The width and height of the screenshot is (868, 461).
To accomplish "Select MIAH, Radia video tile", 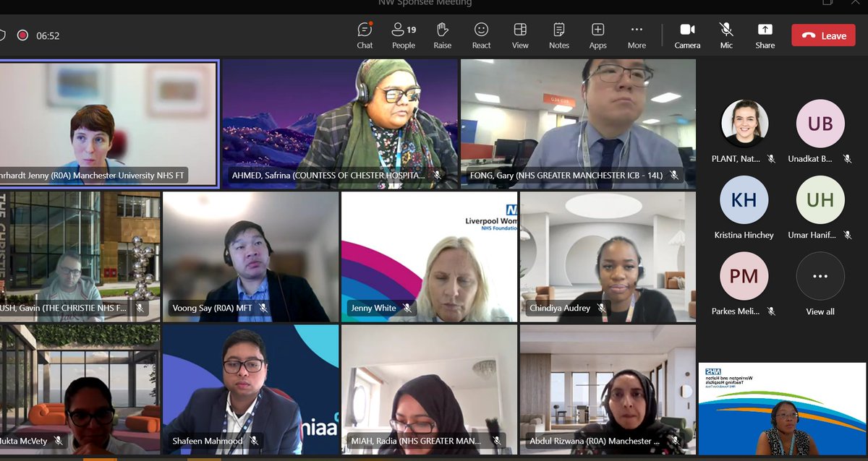I will [x=429, y=389].
